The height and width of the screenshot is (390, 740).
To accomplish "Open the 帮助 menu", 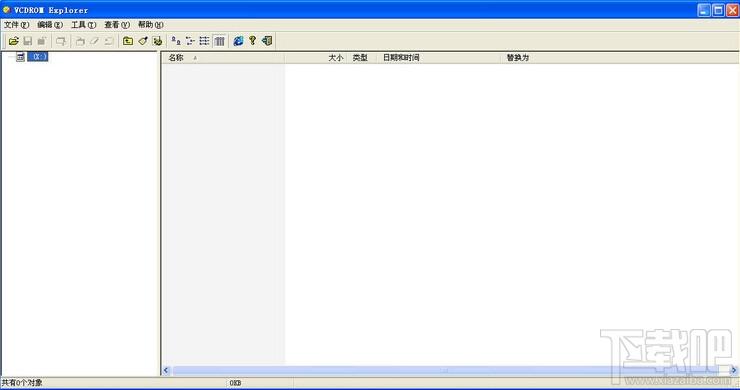I will click(x=151, y=25).
